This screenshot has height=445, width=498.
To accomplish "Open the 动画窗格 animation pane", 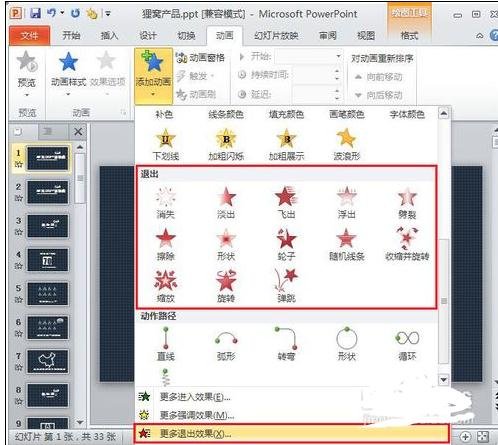I will (x=201, y=58).
